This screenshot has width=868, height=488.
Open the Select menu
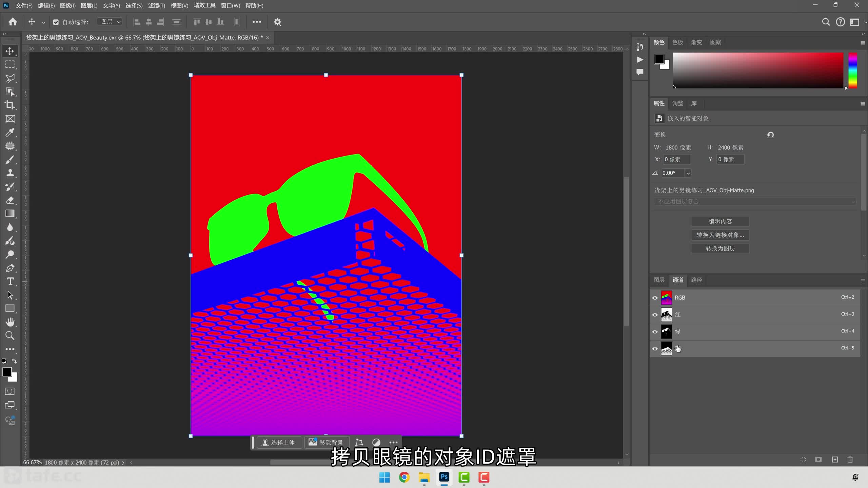click(x=134, y=6)
